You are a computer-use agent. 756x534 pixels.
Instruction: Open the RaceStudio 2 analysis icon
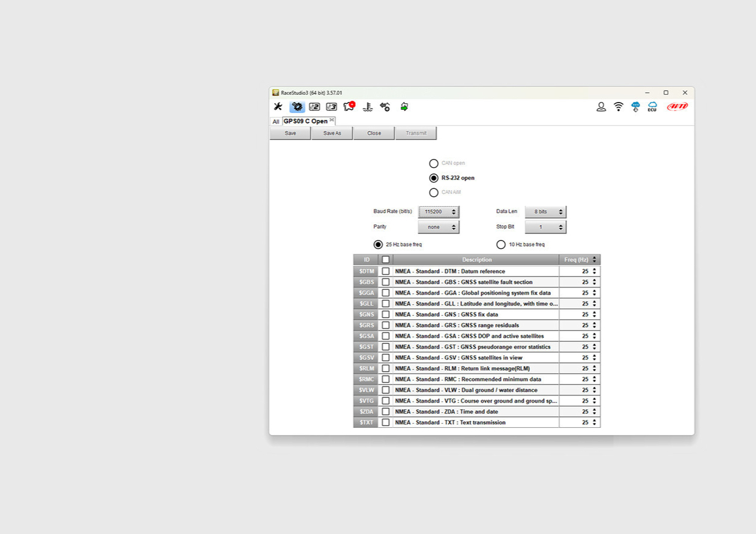314,107
